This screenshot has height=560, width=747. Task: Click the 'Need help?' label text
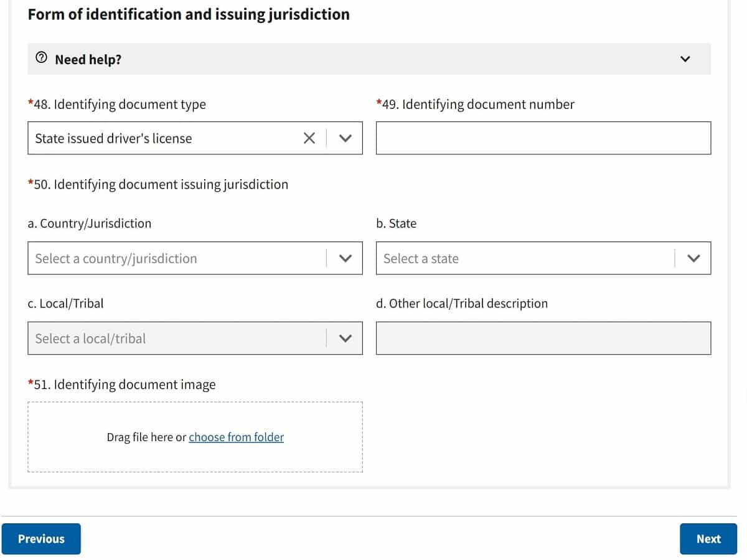point(88,59)
